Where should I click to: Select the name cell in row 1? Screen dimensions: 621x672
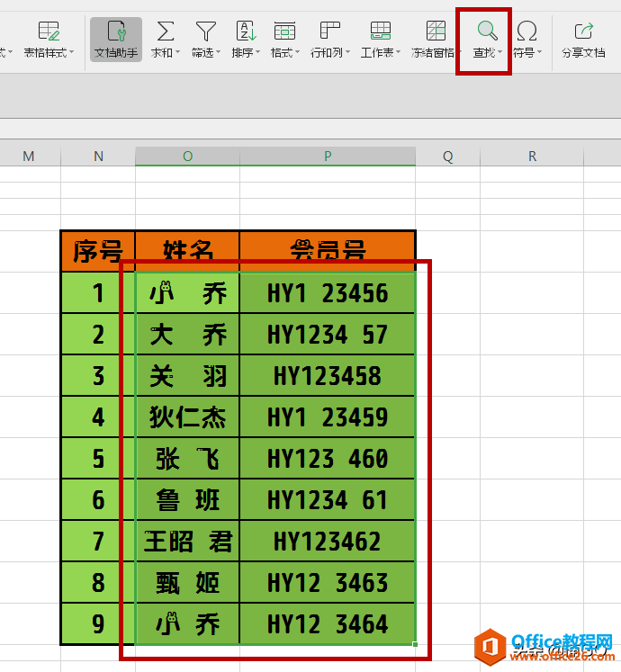tap(187, 293)
